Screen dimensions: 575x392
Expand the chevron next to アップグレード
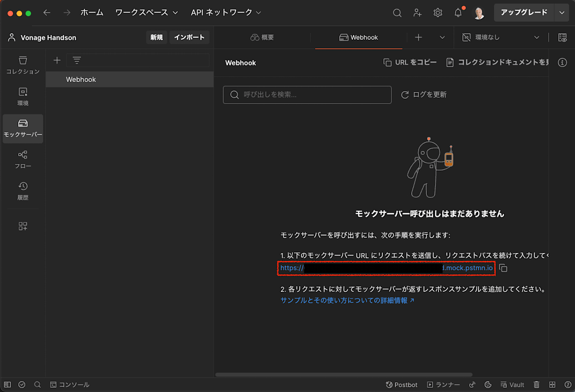561,12
